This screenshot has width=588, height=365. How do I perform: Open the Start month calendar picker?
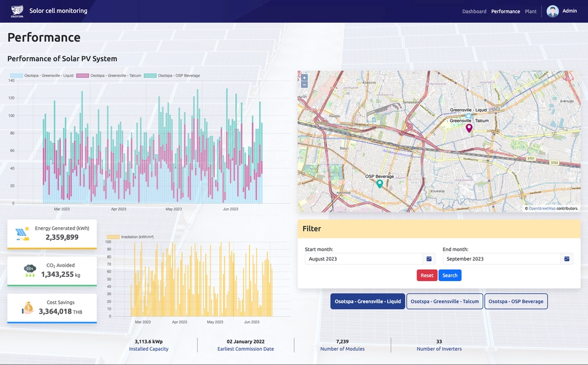tap(429, 259)
